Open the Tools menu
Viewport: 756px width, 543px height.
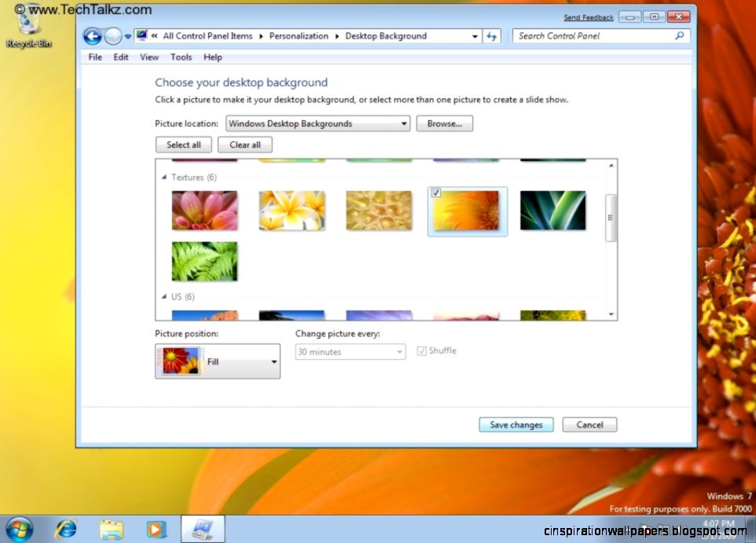pos(182,57)
